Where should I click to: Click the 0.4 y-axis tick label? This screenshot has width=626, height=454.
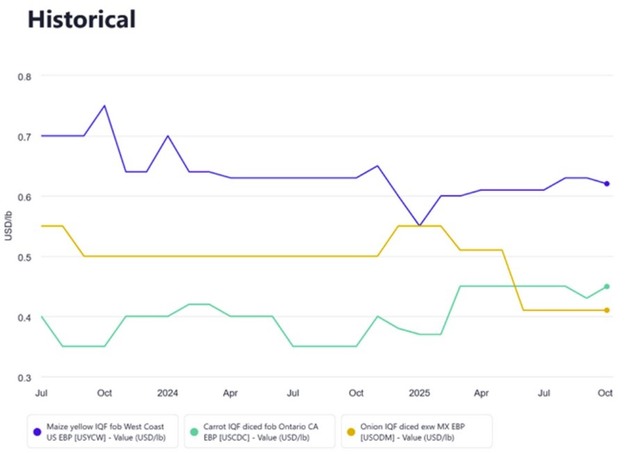point(24,318)
